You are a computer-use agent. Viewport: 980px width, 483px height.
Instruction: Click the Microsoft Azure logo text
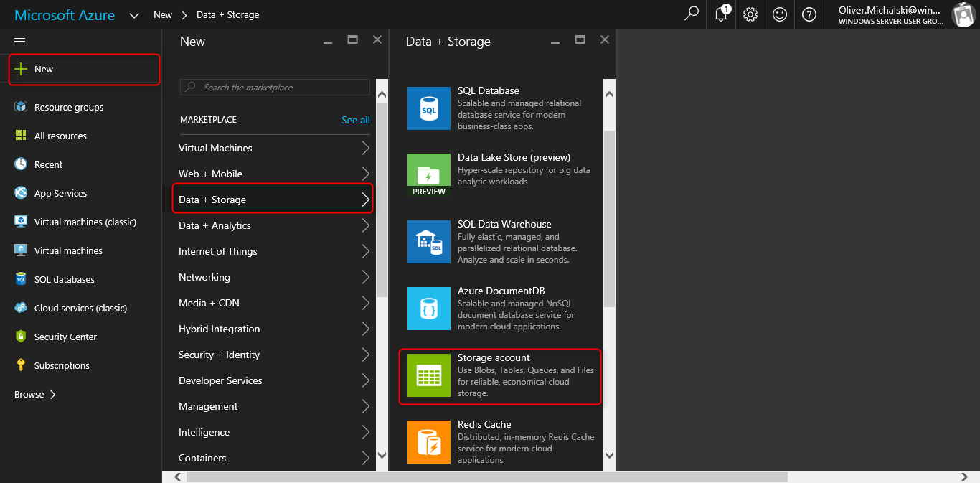tap(65, 15)
